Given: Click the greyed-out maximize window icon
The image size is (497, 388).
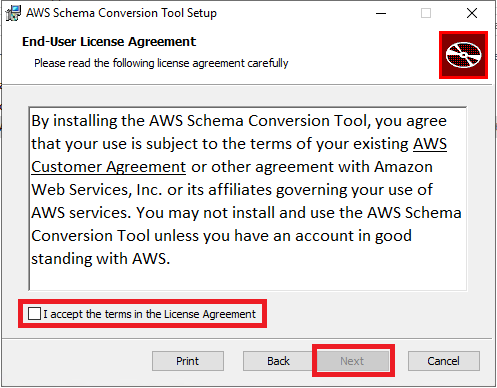Looking at the screenshot, I should click(x=426, y=13).
